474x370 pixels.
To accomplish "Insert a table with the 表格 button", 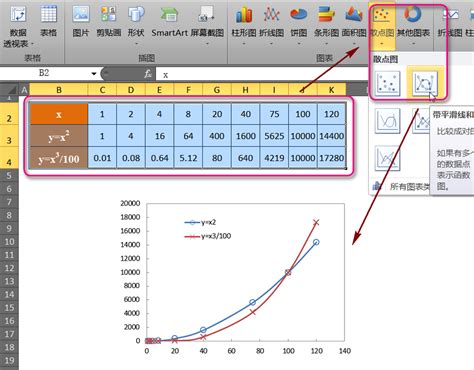I will (x=48, y=15).
